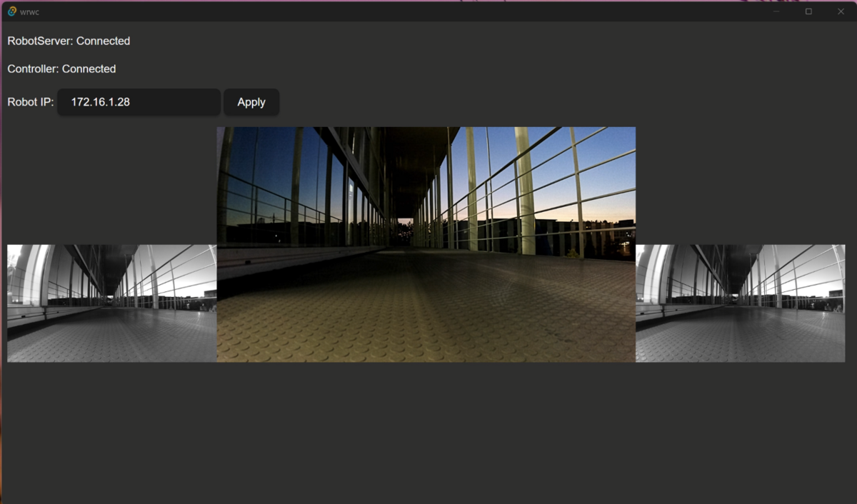Click the 'Robot IP:' label
Viewport: 857px width, 504px height.
pos(31,102)
